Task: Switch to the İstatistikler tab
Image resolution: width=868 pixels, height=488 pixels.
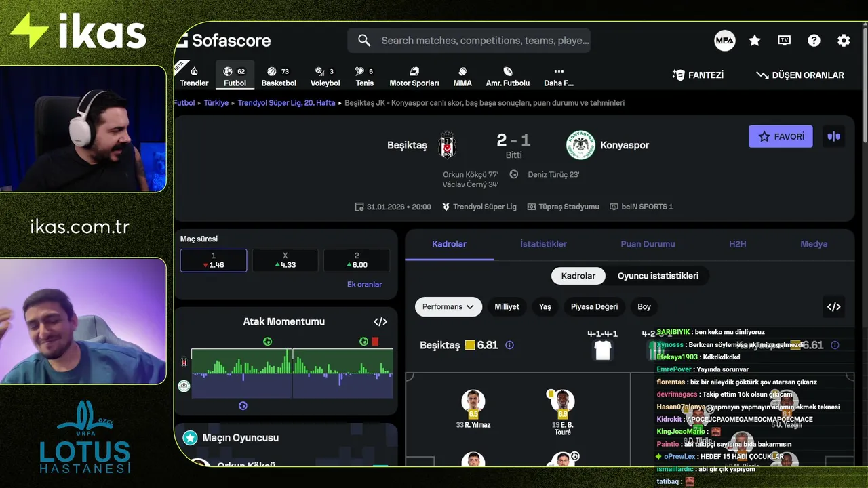Action: 543,244
